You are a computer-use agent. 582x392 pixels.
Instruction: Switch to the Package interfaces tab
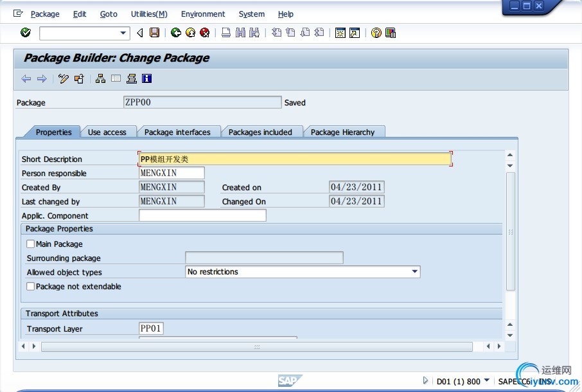tap(177, 132)
